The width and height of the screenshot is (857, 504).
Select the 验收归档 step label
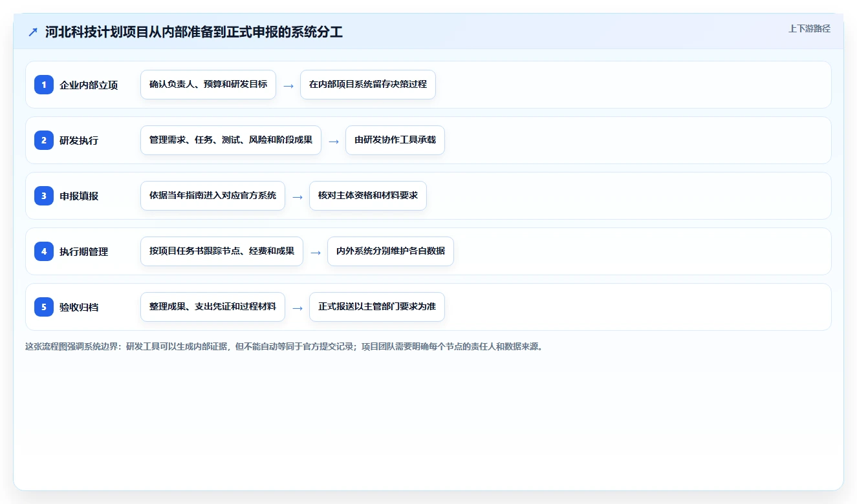click(79, 307)
